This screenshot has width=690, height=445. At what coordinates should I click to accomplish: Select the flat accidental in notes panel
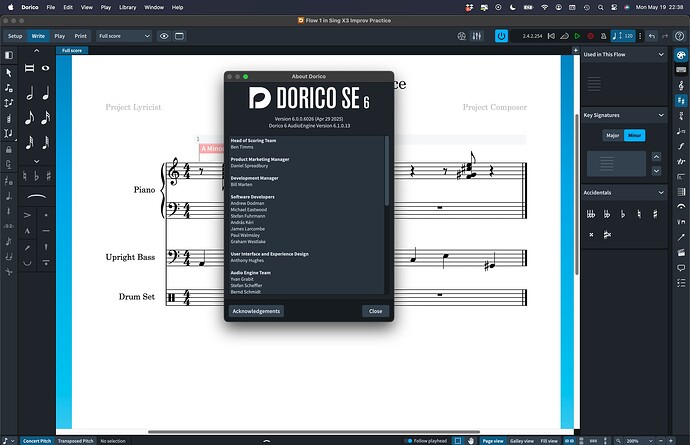[37, 176]
